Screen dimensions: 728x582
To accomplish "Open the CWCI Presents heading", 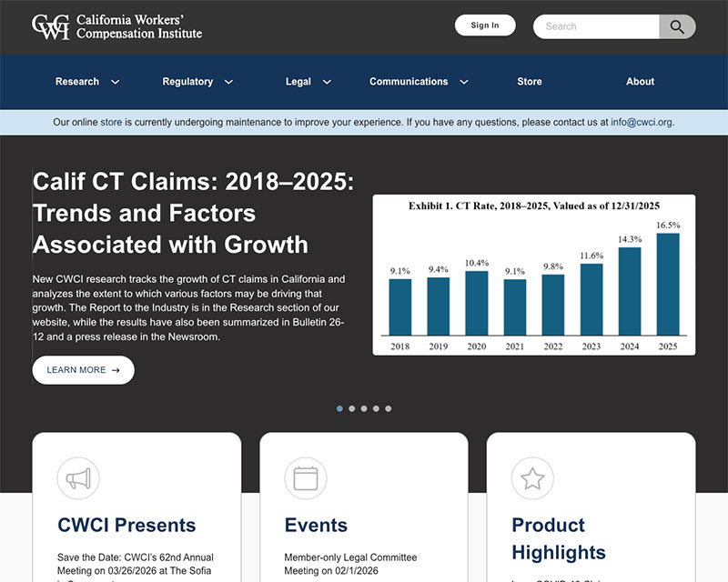I will pos(126,526).
